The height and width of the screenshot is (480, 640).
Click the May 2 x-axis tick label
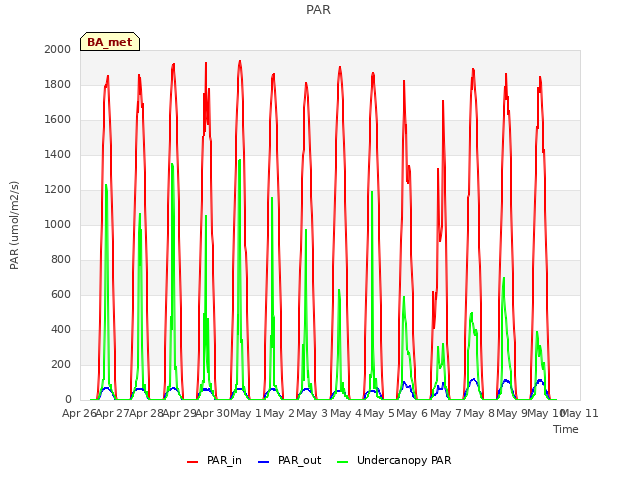click(x=279, y=413)
